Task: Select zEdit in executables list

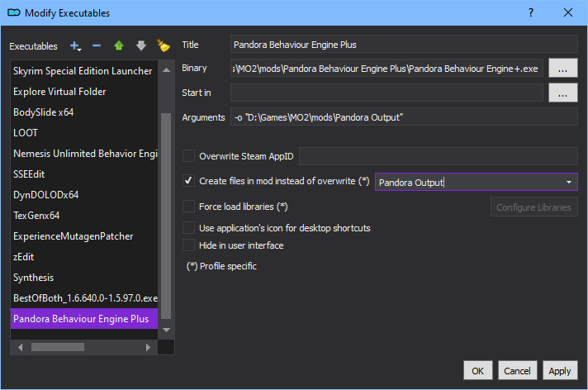Action: pyautogui.click(x=84, y=257)
